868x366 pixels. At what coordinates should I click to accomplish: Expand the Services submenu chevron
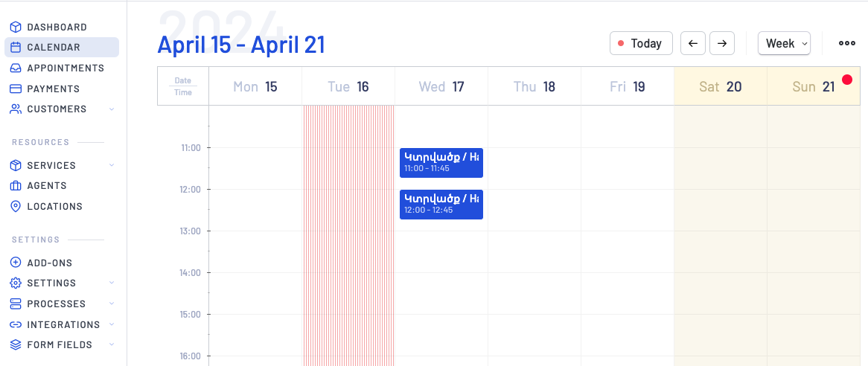[x=112, y=165]
